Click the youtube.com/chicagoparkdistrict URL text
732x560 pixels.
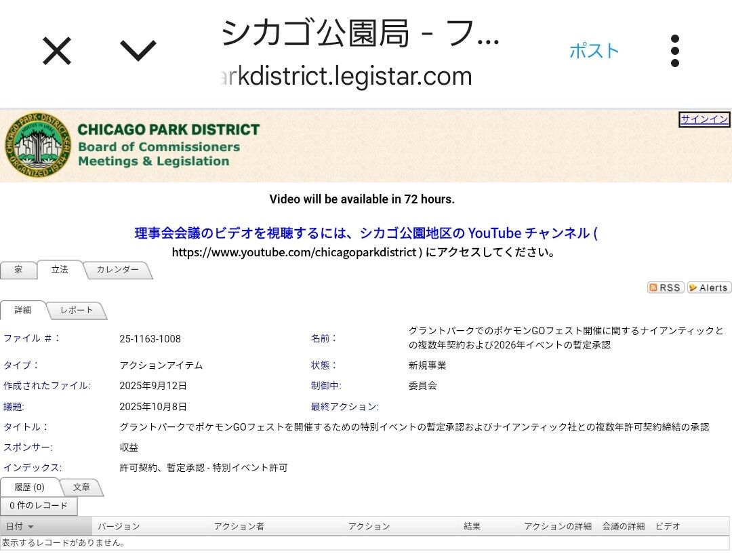(294, 253)
